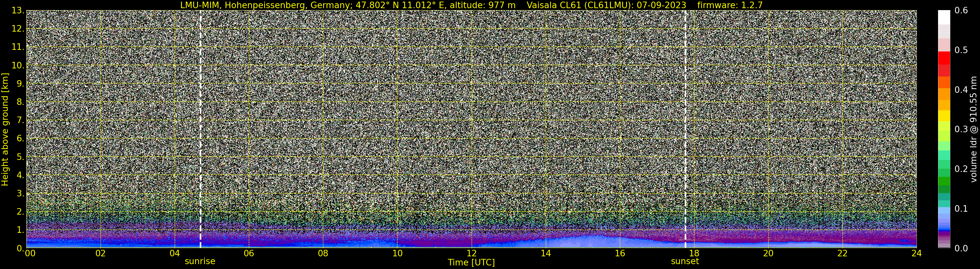Click the time axis tick label 22
This screenshot has height=269, width=980.
(x=843, y=254)
